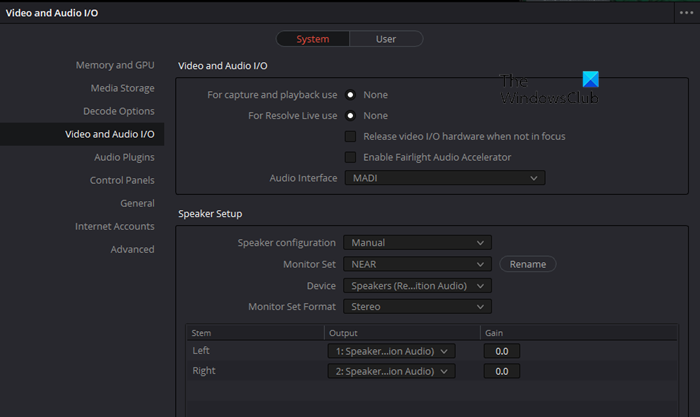Enable Fairlight Audio Accelerator checkbox

(350, 157)
